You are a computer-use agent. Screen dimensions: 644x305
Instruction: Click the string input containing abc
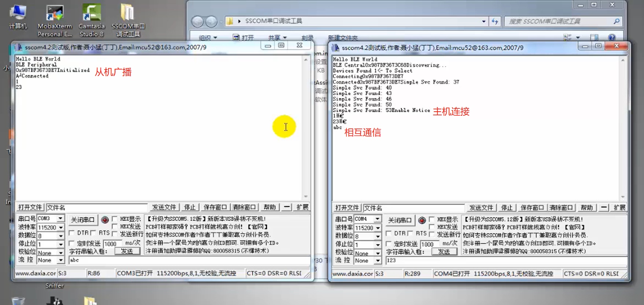pyautogui.click(x=189, y=260)
